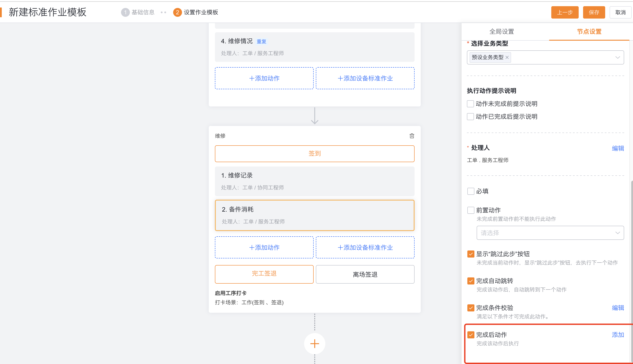Delete the 维修 node using the trash icon
This screenshot has width=633, height=364.
point(411,136)
